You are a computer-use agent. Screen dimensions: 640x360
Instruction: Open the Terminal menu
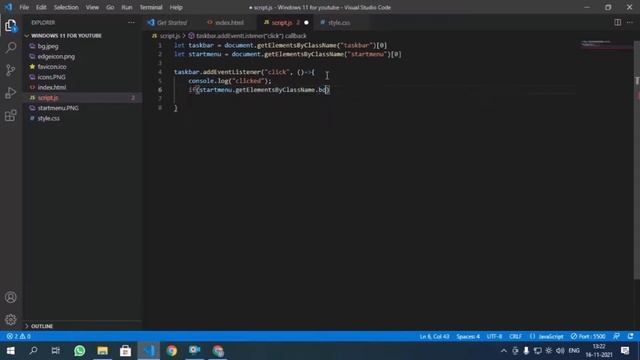pyautogui.click(x=151, y=7)
